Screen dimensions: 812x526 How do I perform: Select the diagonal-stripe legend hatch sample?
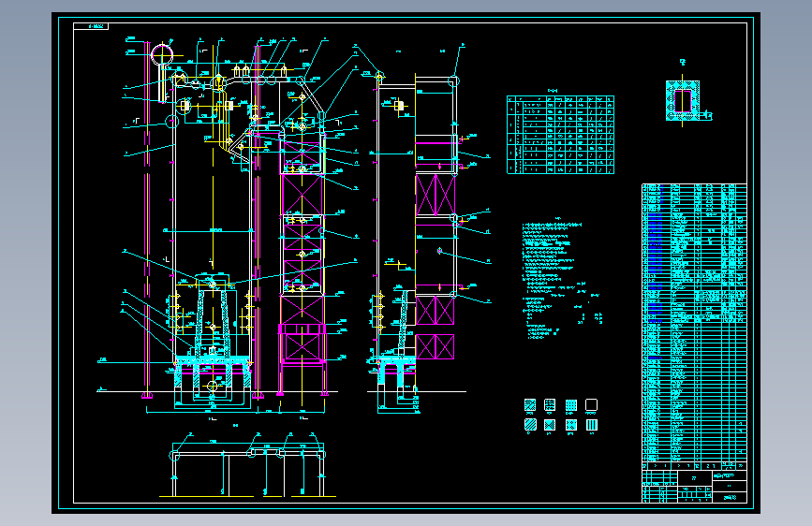tap(530, 425)
